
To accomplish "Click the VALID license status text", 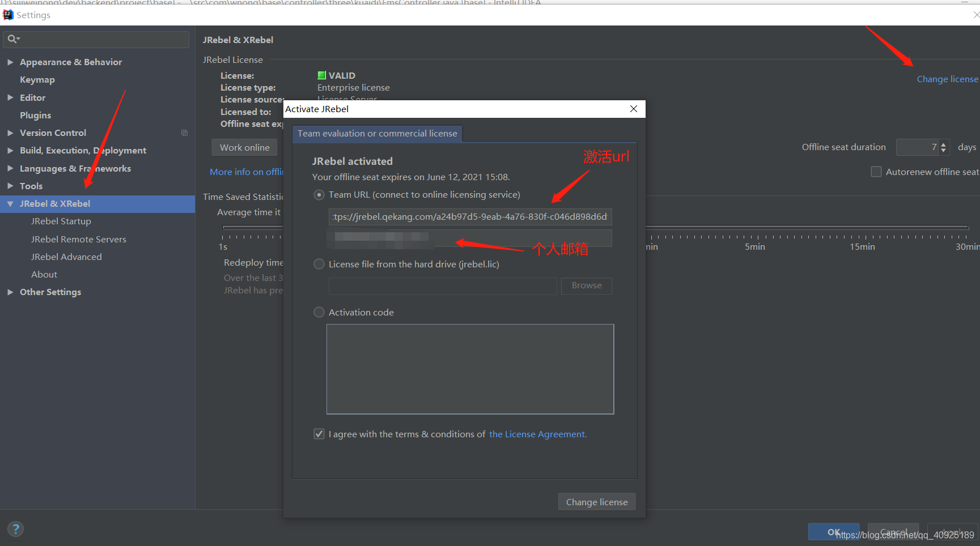I will point(342,76).
